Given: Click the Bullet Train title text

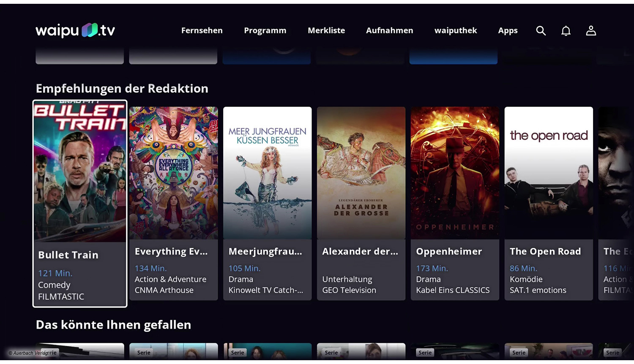Looking at the screenshot, I should [x=68, y=255].
